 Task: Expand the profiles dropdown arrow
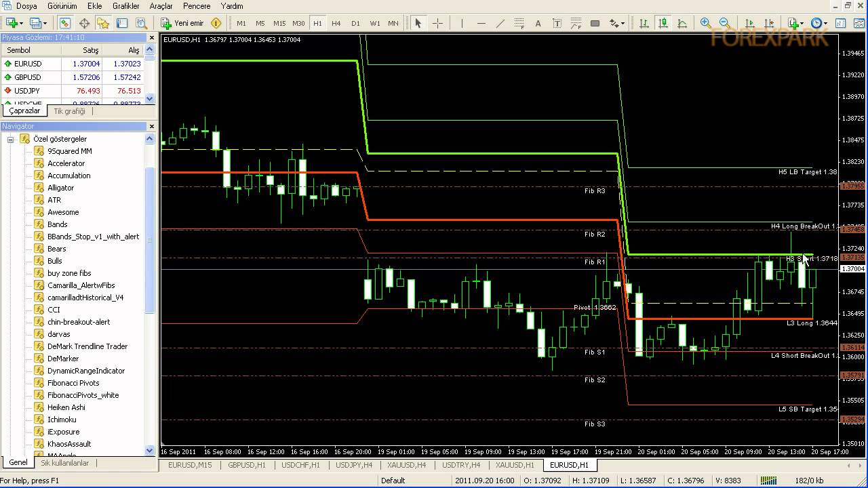[x=45, y=23]
